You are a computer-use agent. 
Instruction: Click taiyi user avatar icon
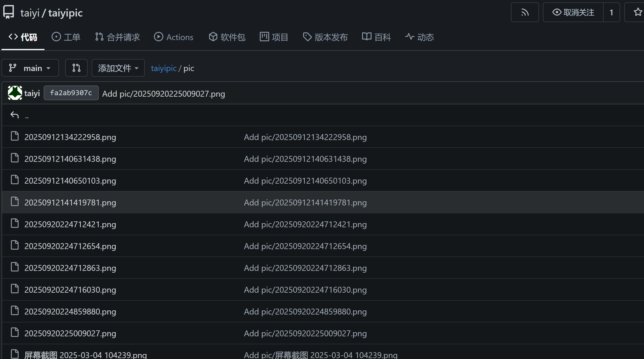tap(15, 93)
